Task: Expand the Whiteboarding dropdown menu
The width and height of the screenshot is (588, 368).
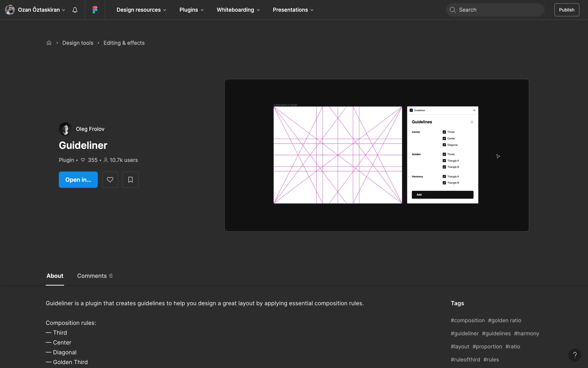Action: tap(238, 10)
